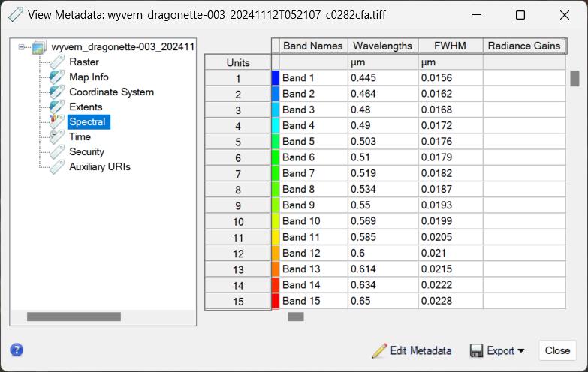Select the Raster tree item
Image resolution: width=588 pixels, height=372 pixels.
click(84, 61)
